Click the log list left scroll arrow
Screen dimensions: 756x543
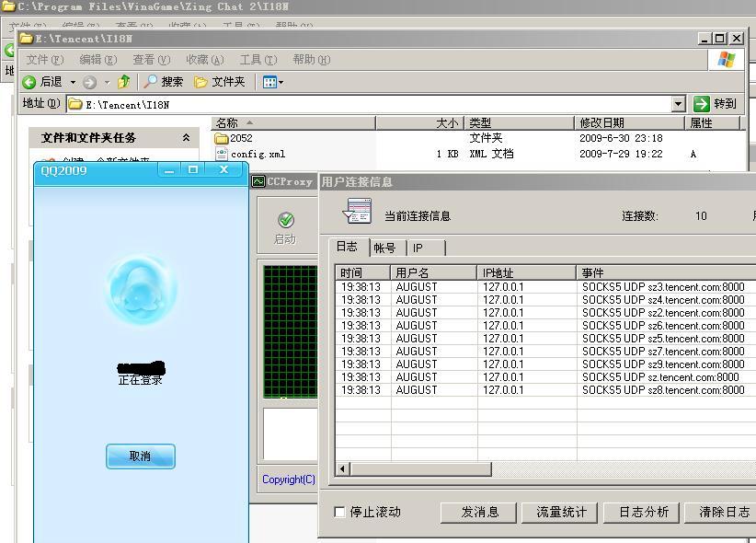[x=343, y=468]
